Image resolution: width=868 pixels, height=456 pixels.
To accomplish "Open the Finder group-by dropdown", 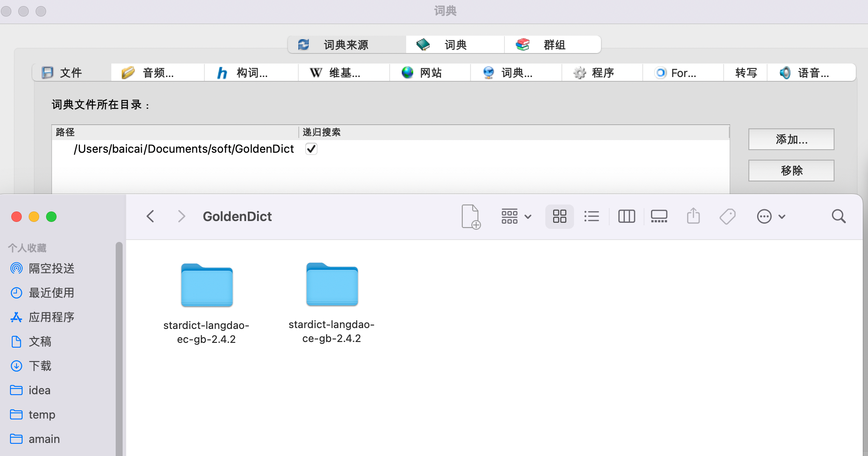I will click(516, 216).
